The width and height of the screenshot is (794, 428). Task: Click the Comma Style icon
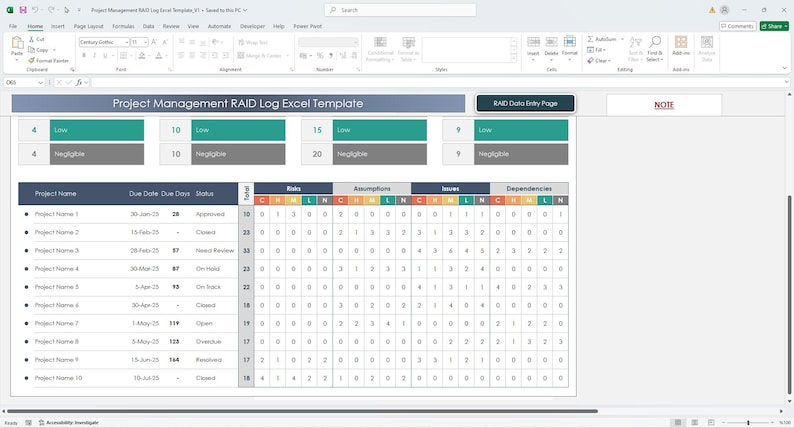tap(331, 56)
